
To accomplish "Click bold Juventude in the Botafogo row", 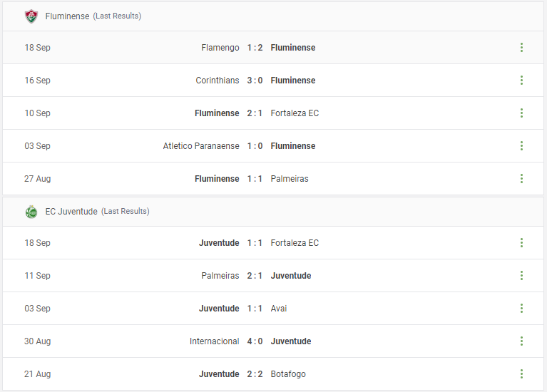I will pyautogui.click(x=219, y=374).
